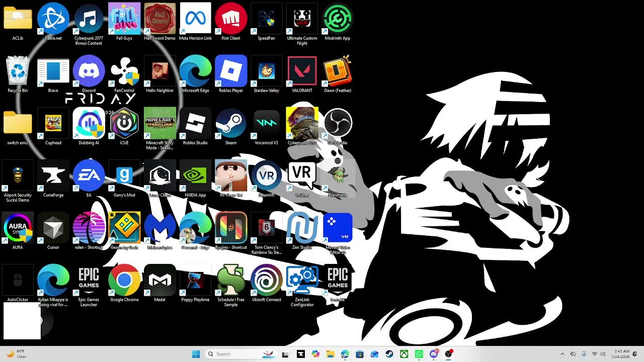Screen dimensions: 644x362
Task: Open Outlook from the taskbar
Action: coord(374,354)
